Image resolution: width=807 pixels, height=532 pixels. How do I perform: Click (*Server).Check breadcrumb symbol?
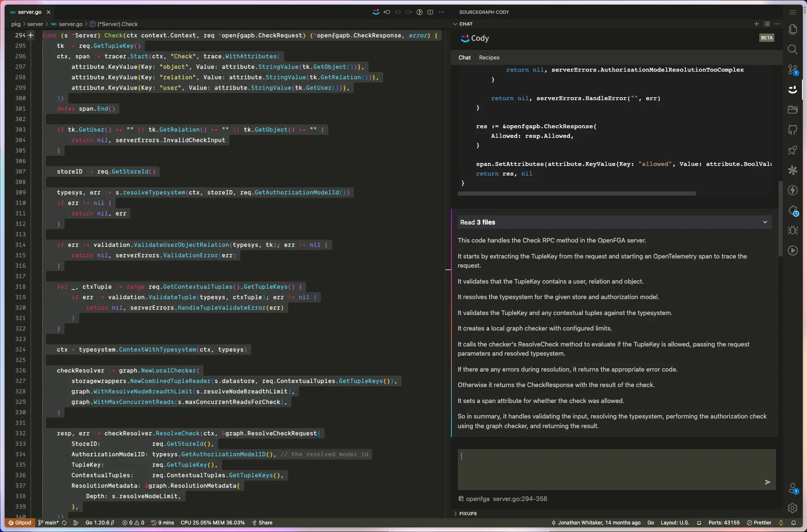(x=117, y=24)
